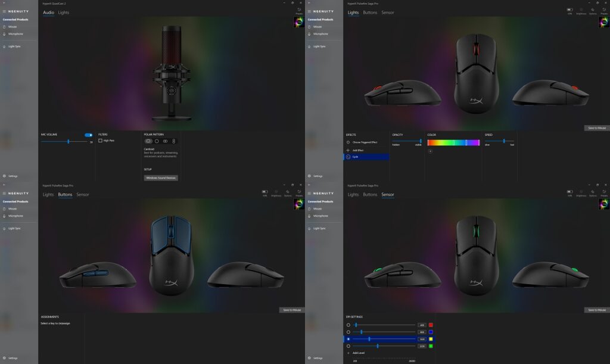Switch to Buttons tab in Sensor tab window
The image size is (610, 364).
click(370, 194)
